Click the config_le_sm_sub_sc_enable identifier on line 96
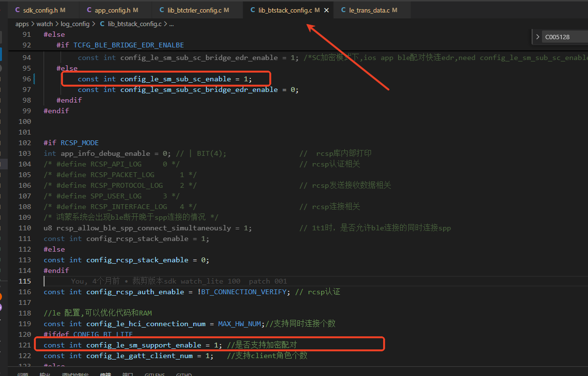 [x=176, y=79]
